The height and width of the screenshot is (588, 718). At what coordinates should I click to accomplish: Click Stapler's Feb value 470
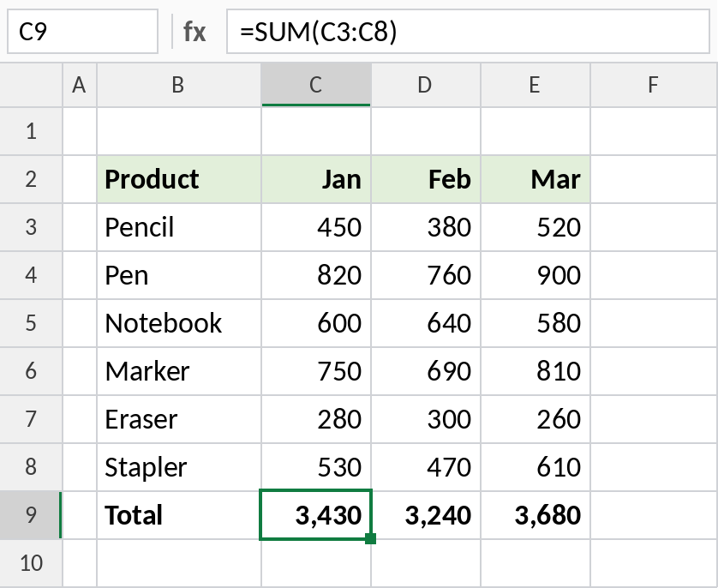(426, 467)
